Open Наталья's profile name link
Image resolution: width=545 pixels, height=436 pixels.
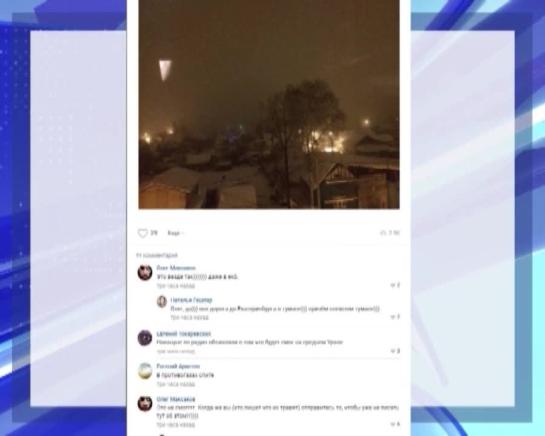[x=192, y=300]
